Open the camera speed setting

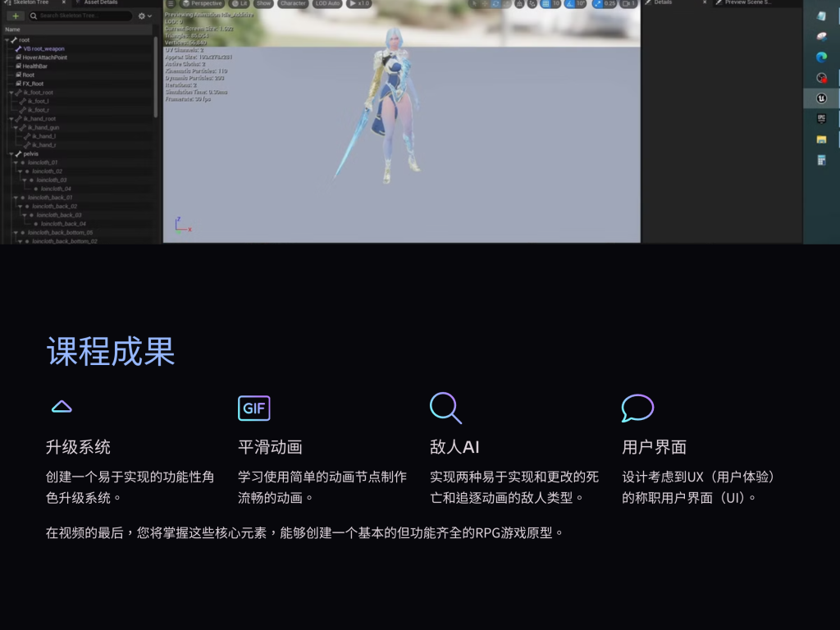tap(628, 4)
